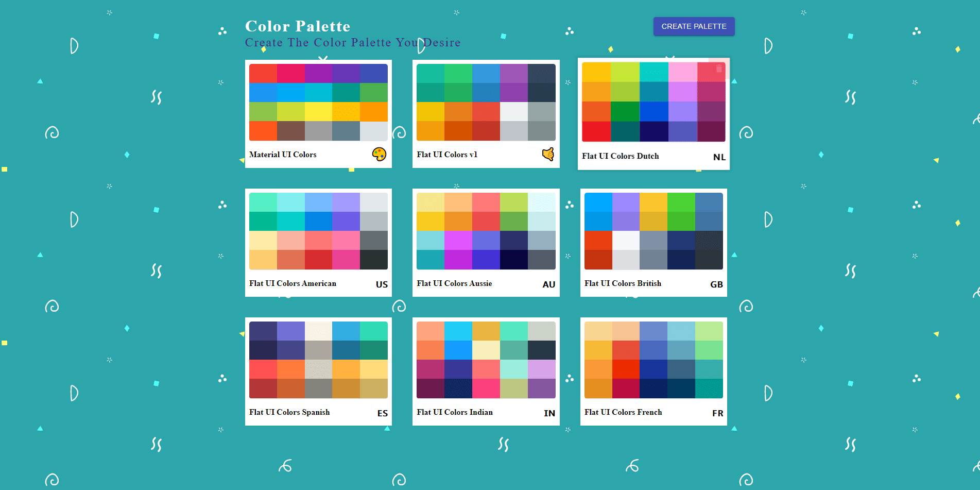Screen dimensions: 980x490
Task: Click the NL flag code on Dutch palette
Action: (719, 157)
